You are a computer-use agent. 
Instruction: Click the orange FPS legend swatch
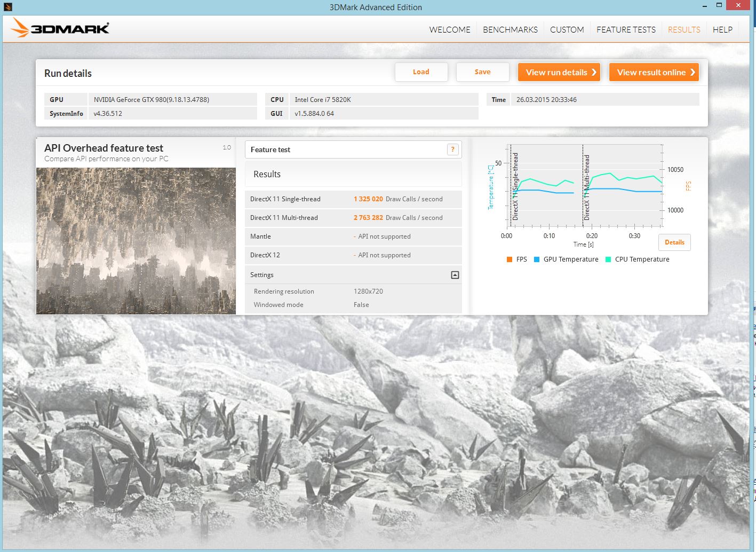[x=510, y=259]
